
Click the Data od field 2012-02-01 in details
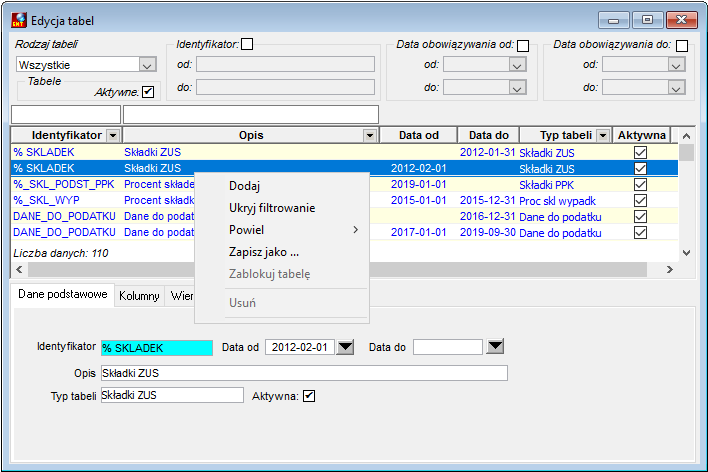point(300,347)
